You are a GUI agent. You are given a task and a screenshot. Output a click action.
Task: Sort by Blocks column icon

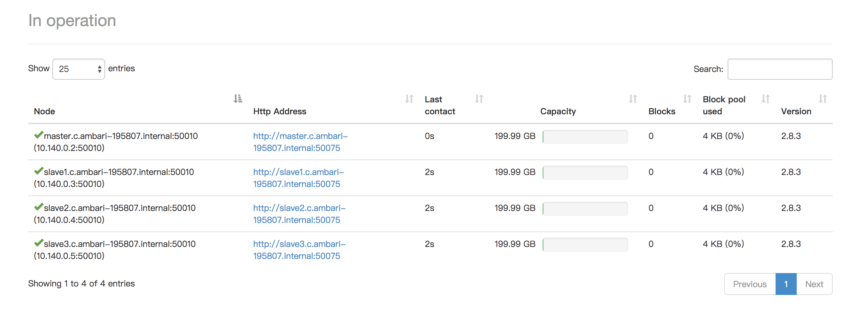[x=687, y=99]
